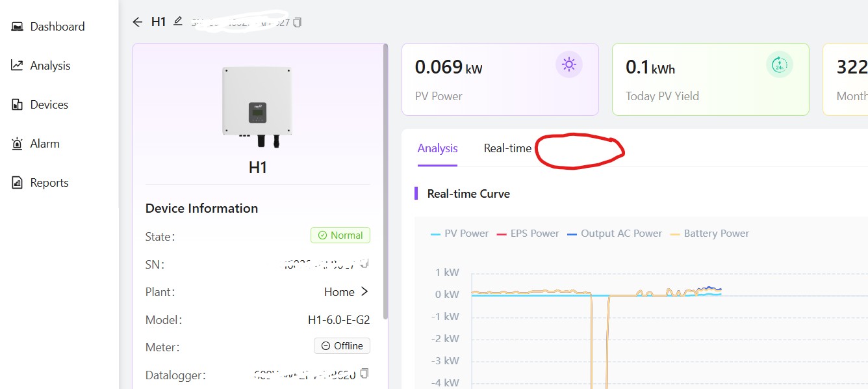Copy the Datalogger number

[x=364, y=373]
